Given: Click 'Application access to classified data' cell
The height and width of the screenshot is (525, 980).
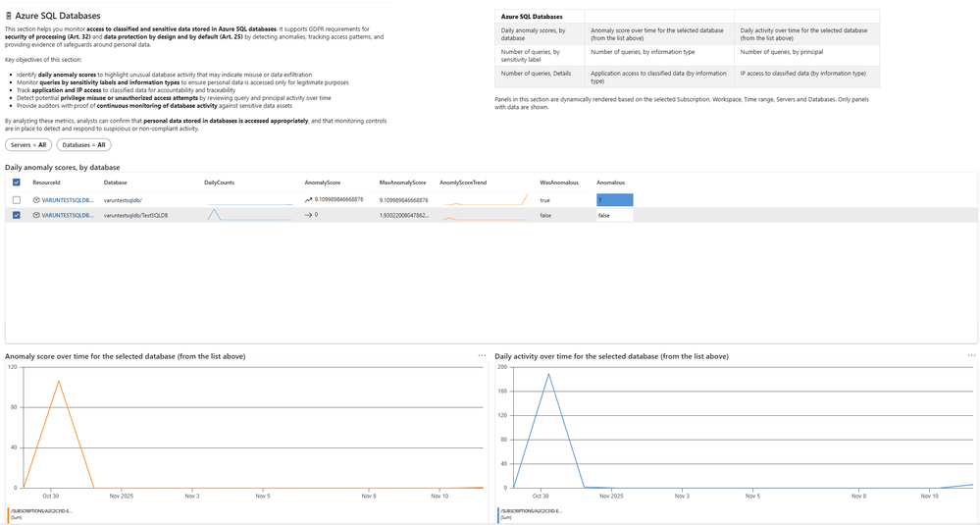Looking at the screenshot, I should tap(659, 77).
